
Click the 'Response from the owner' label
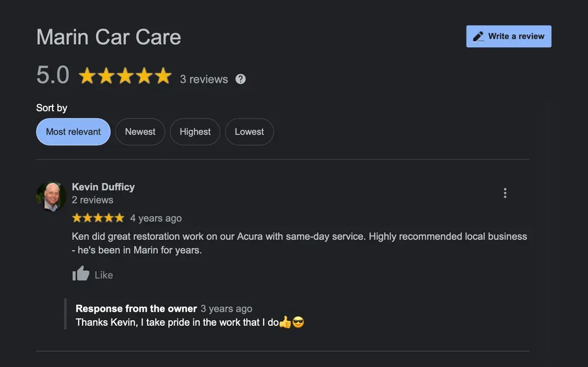point(136,308)
